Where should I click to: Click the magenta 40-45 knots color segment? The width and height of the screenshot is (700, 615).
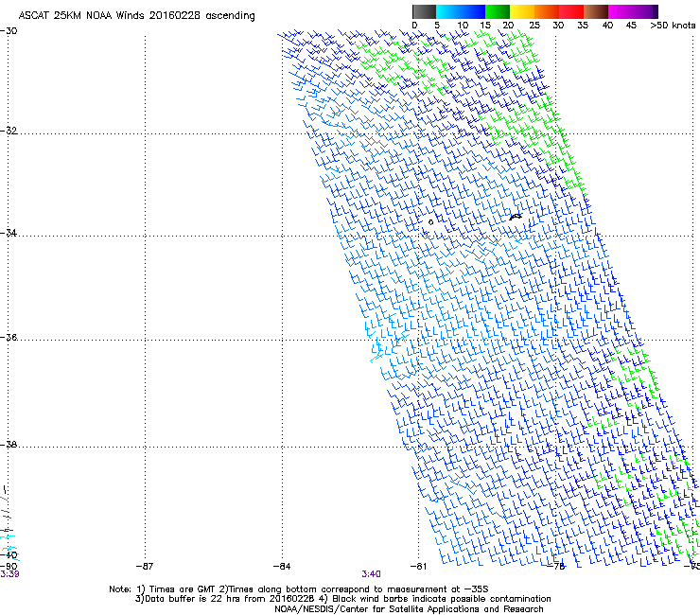(621, 11)
